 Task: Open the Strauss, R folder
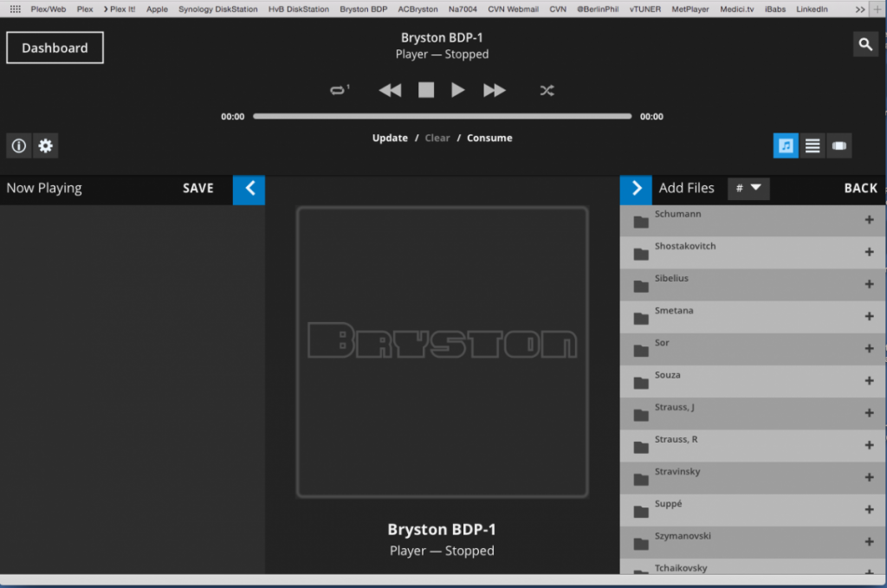[753, 446]
